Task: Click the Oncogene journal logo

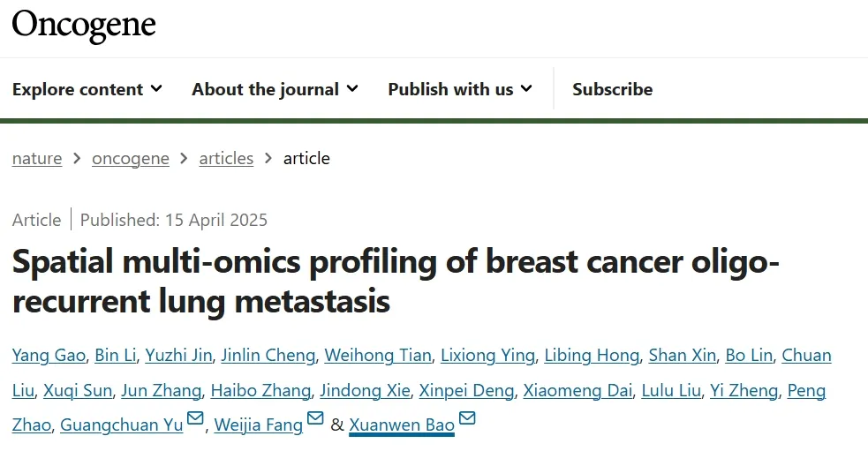Action: [x=84, y=25]
